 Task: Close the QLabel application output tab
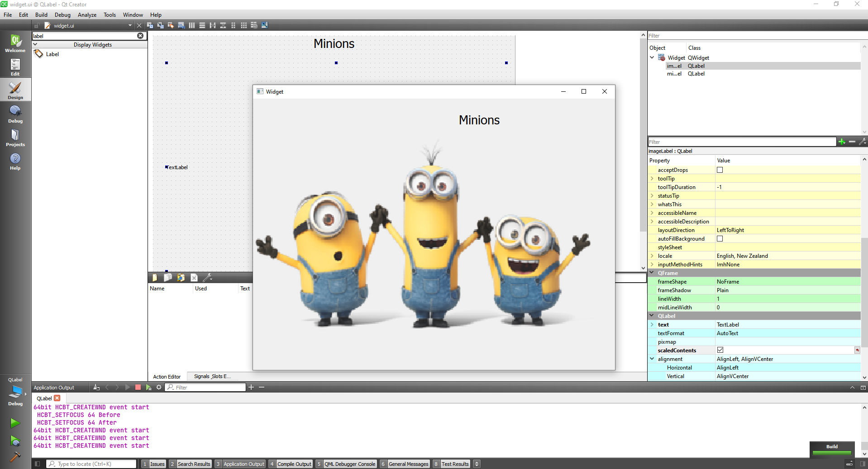57,398
